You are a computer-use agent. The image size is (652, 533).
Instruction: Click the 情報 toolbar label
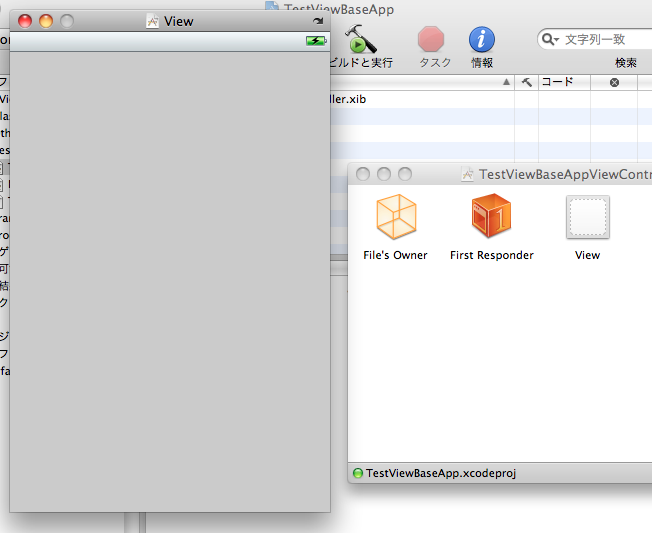click(x=482, y=63)
